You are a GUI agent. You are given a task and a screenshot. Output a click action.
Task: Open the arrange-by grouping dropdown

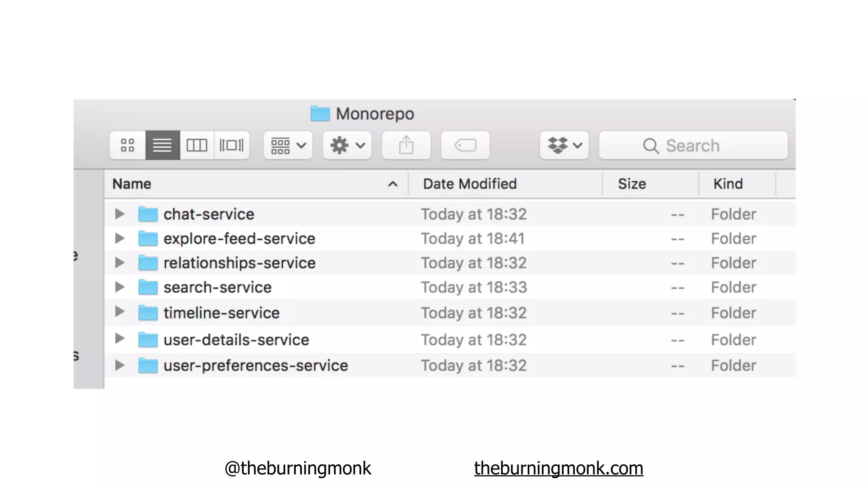pyautogui.click(x=288, y=145)
